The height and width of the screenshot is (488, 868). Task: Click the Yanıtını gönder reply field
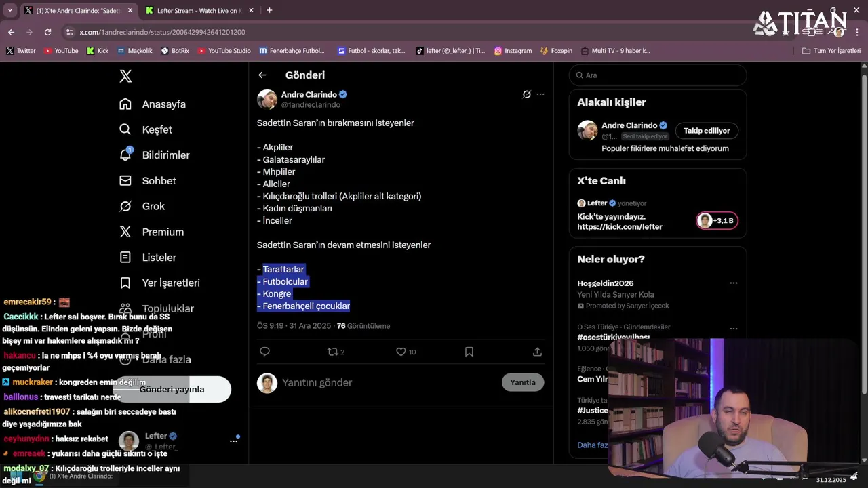click(387, 382)
